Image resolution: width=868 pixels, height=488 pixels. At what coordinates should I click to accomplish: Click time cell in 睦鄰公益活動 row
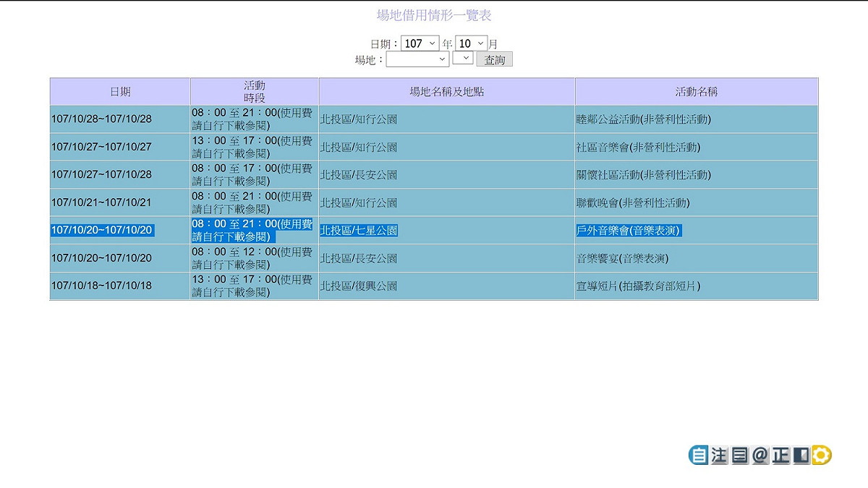coord(255,119)
